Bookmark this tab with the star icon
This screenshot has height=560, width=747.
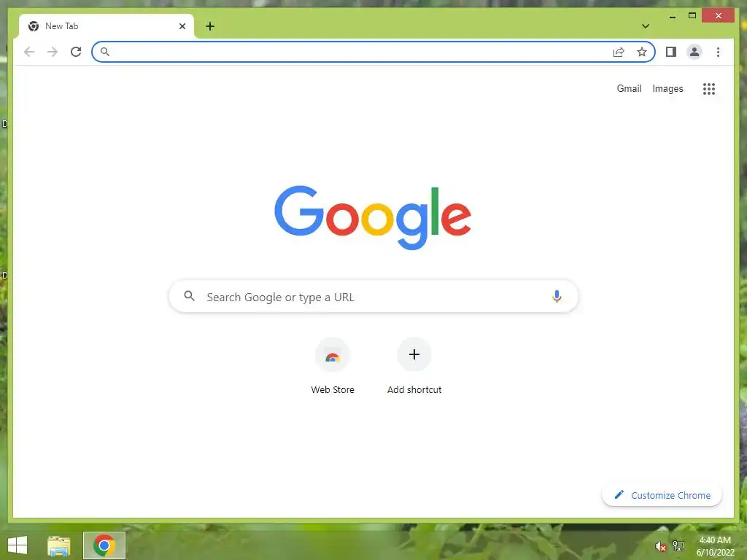[x=642, y=52]
